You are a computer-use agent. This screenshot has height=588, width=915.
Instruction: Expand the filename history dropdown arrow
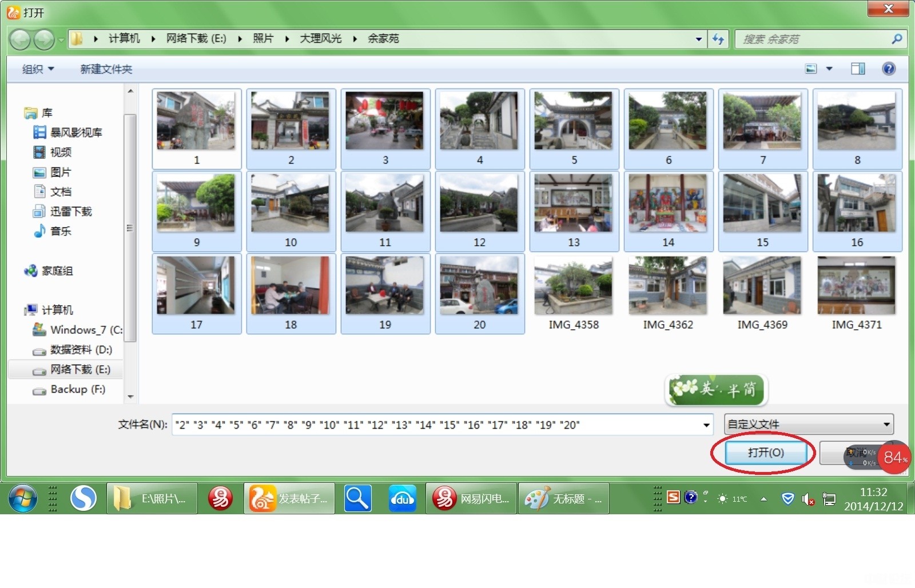[x=706, y=425]
